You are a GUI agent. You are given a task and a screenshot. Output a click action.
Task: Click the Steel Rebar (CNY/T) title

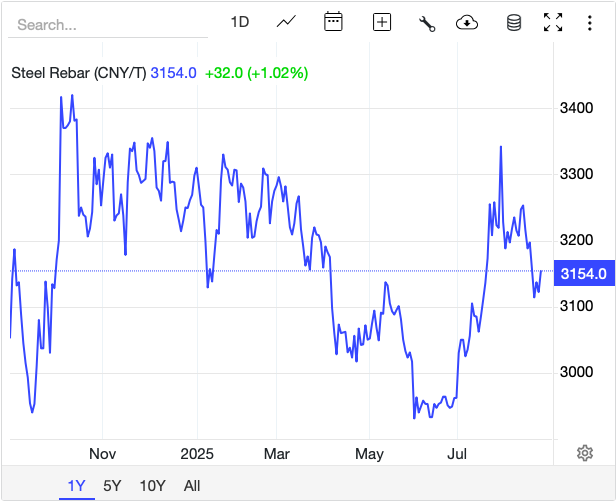click(x=79, y=73)
